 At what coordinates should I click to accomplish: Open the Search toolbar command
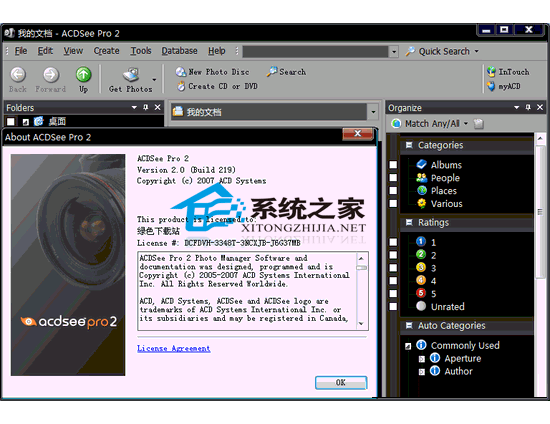(286, 72)
